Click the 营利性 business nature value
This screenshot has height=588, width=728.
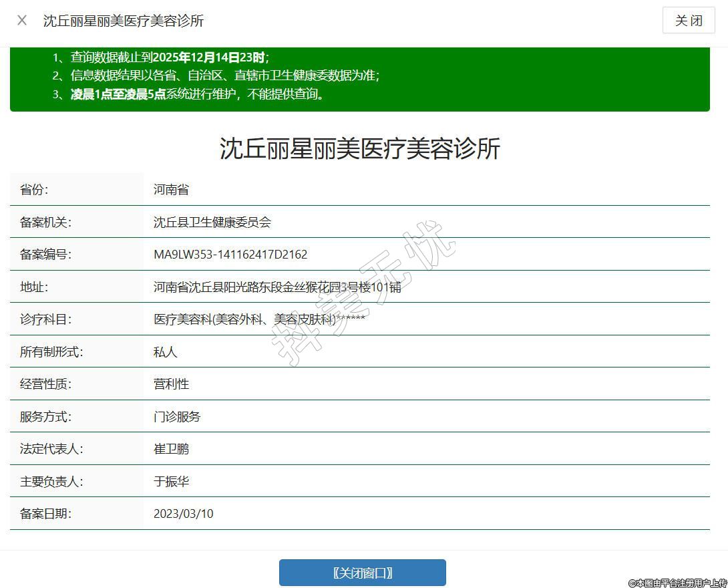tap(171, 384)
